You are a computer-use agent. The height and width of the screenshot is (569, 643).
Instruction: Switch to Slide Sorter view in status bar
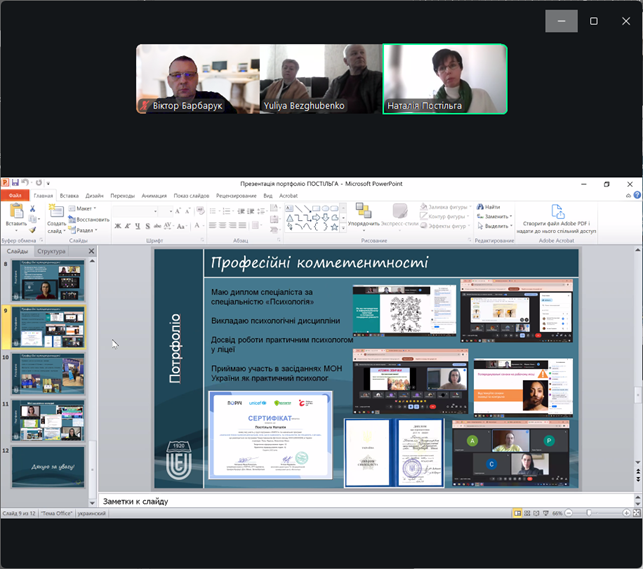(x=527, y=513)
